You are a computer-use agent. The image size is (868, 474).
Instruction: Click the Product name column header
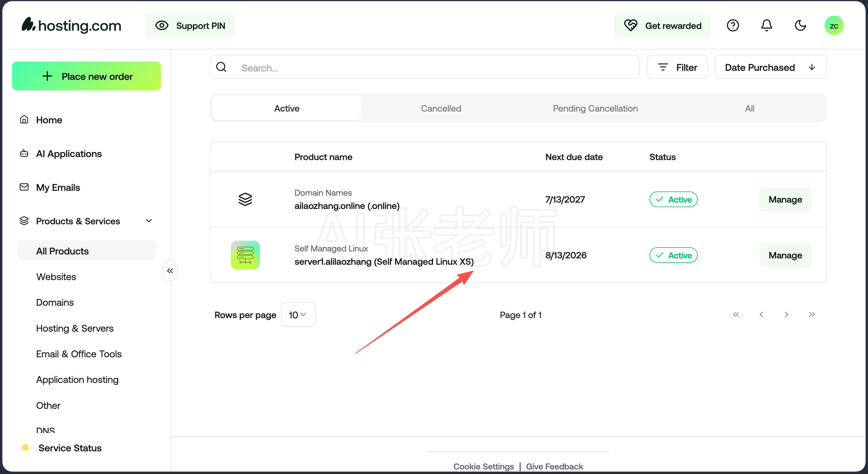point(323,157)
